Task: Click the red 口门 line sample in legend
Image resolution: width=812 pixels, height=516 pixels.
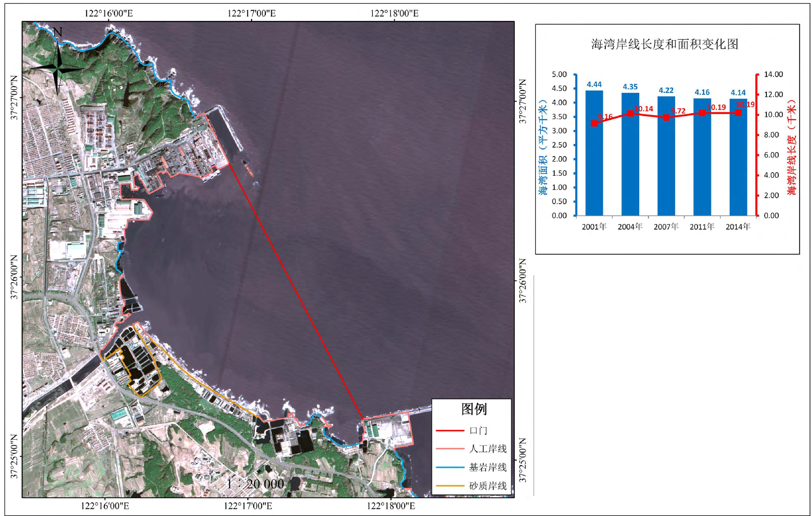Action: pos(450,430)
